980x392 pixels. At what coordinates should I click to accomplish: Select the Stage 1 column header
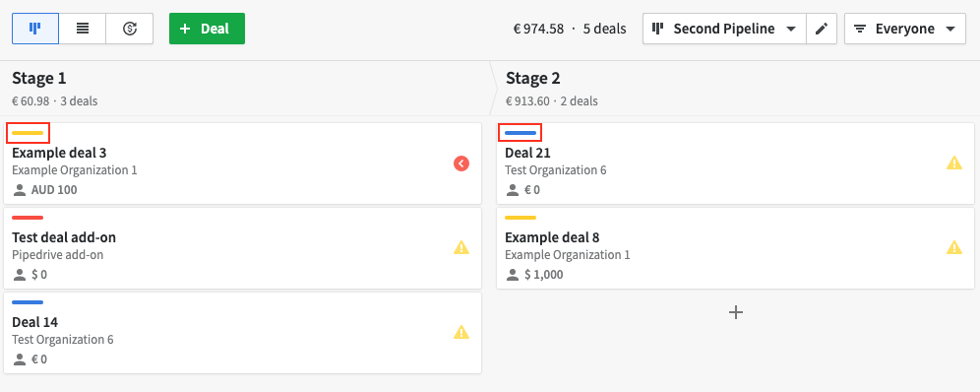point(245,89)
